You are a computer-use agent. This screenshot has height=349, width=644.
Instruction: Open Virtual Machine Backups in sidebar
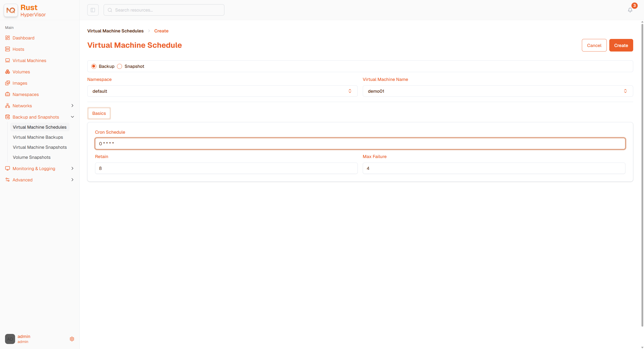pos(38,137)
